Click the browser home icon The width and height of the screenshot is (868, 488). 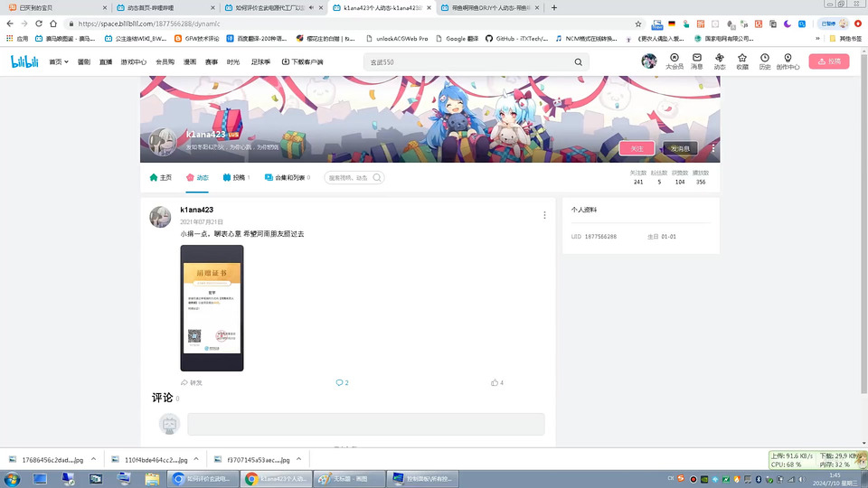tap(53, 23)
